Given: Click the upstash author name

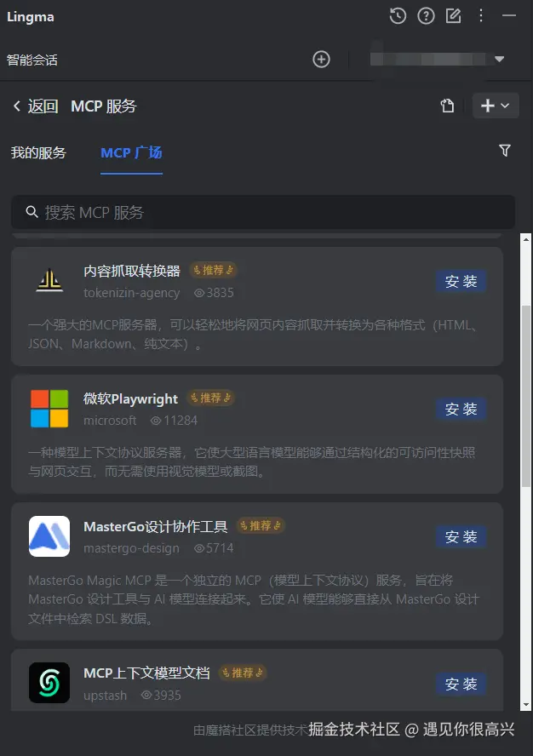Looking at the screenshot, I should point(106,696).
